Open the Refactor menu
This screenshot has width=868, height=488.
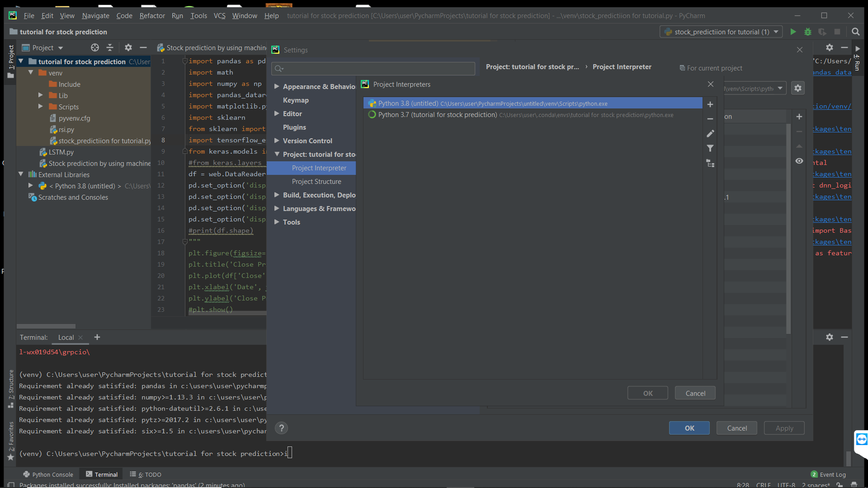(152, 15)
